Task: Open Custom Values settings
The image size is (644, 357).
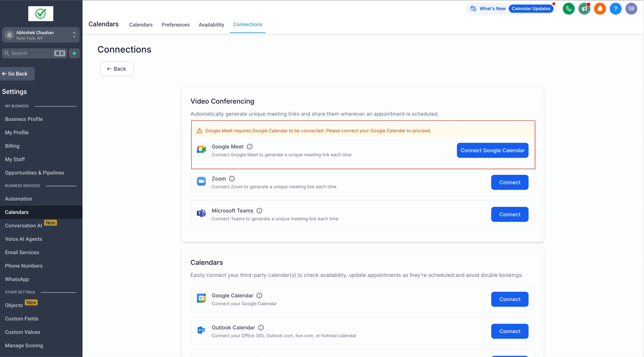Action: pos(23,332)
